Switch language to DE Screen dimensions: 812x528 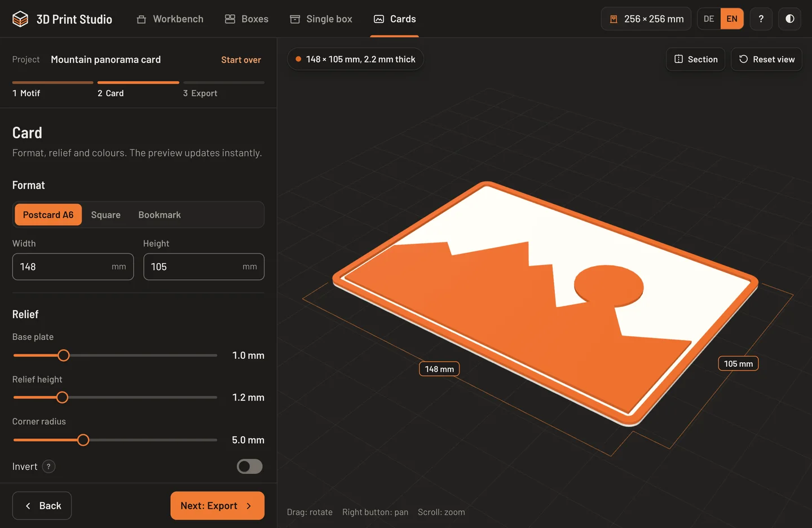[x=709, y=19]
